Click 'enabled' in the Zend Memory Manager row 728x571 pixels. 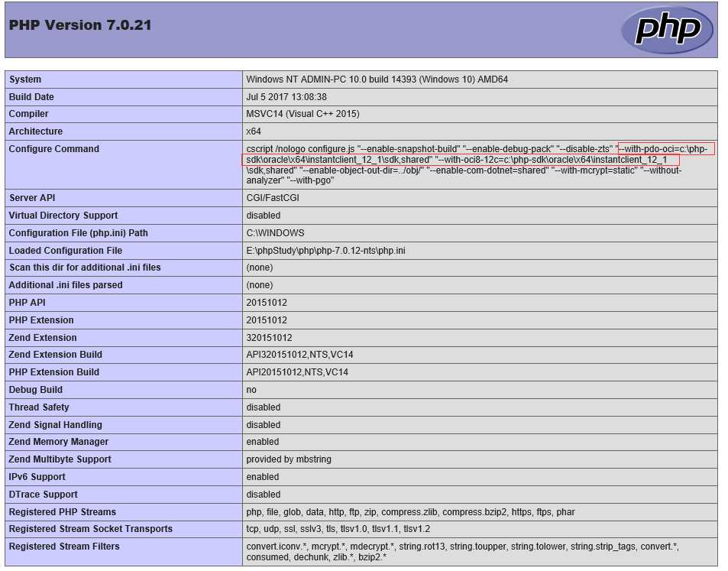262,442
